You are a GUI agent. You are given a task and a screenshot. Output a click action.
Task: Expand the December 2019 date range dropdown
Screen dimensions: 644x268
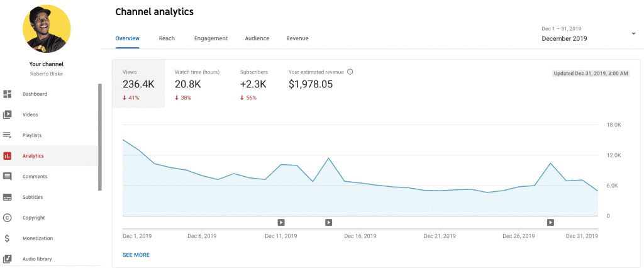click(633, 34)
